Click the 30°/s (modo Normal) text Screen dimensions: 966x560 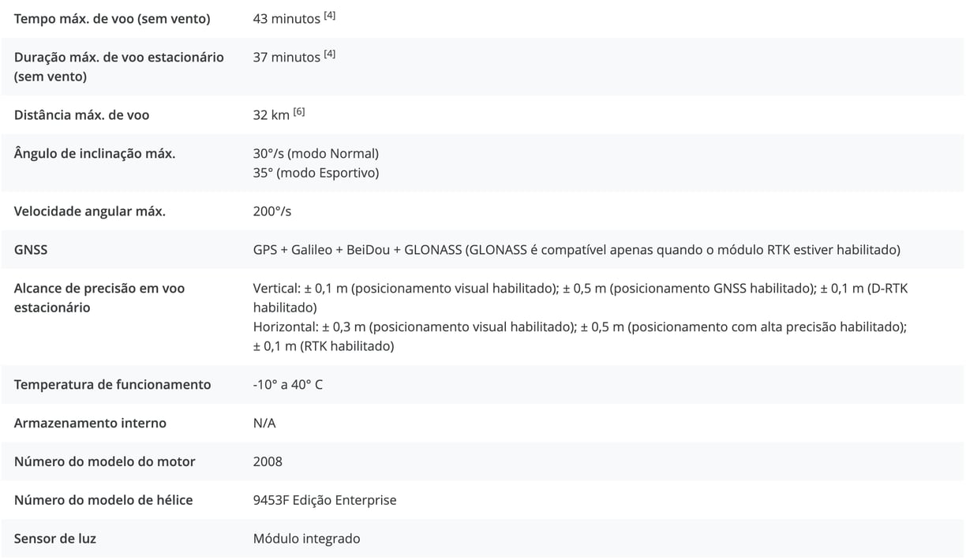pos(316,154)
